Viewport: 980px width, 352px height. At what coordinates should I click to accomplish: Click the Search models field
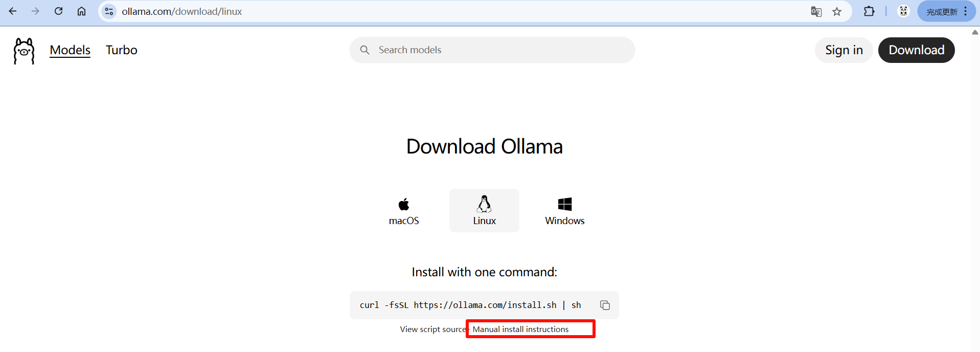(492, 50)
